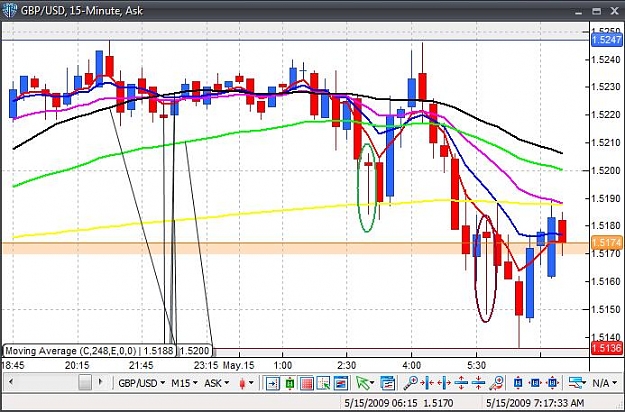Click the 5:30 time axis label
Image resolution: width=625 pixels, height=412 pixels.
coord(476,365)
